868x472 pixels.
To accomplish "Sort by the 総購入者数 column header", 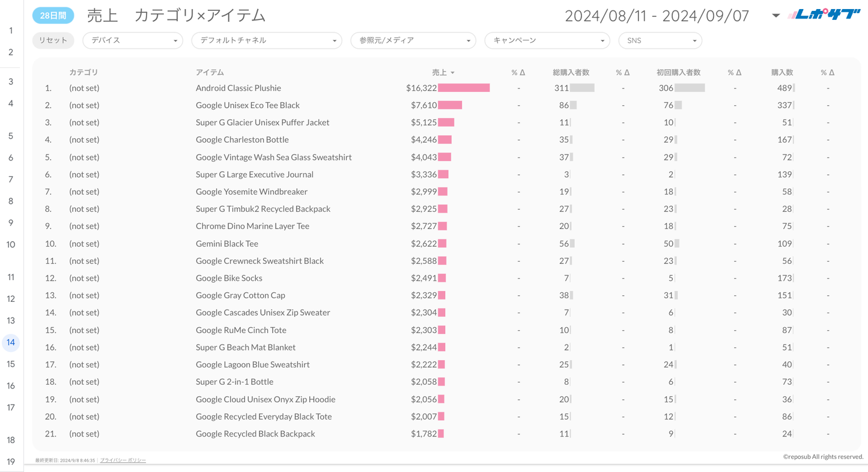I will click(x=571, y=72).
